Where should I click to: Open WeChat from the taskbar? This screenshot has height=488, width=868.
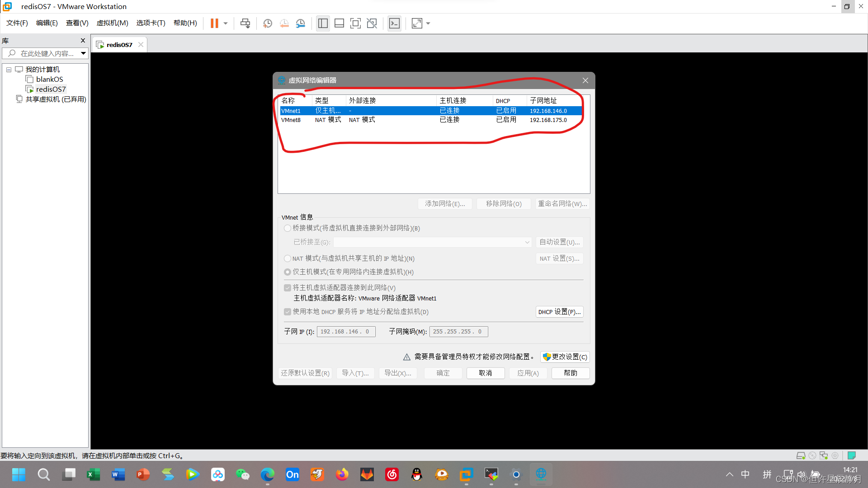(242, 474)
